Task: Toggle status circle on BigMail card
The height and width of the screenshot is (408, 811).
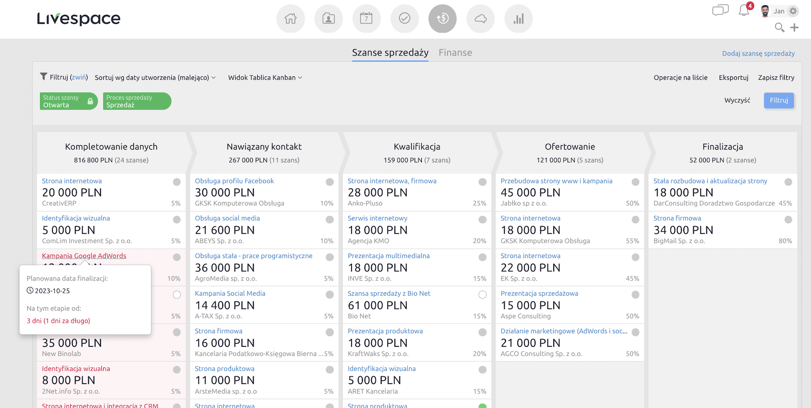Action: (788, 220)
